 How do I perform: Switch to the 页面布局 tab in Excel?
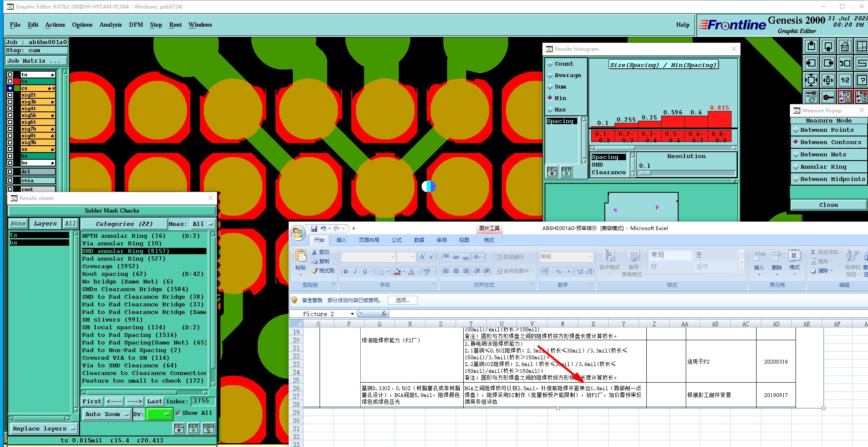(369, 240)
